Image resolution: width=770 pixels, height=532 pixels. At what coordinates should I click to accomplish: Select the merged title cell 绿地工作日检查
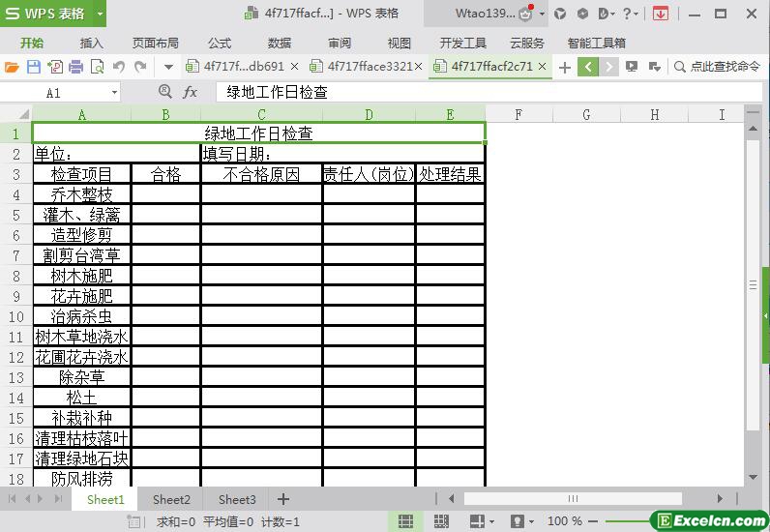coord(259,133)
